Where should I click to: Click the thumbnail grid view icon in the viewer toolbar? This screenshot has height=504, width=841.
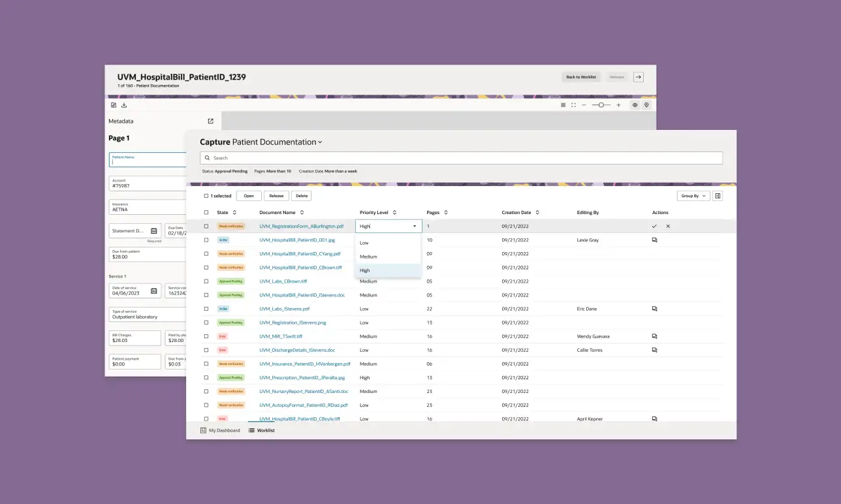coord(563,105)
